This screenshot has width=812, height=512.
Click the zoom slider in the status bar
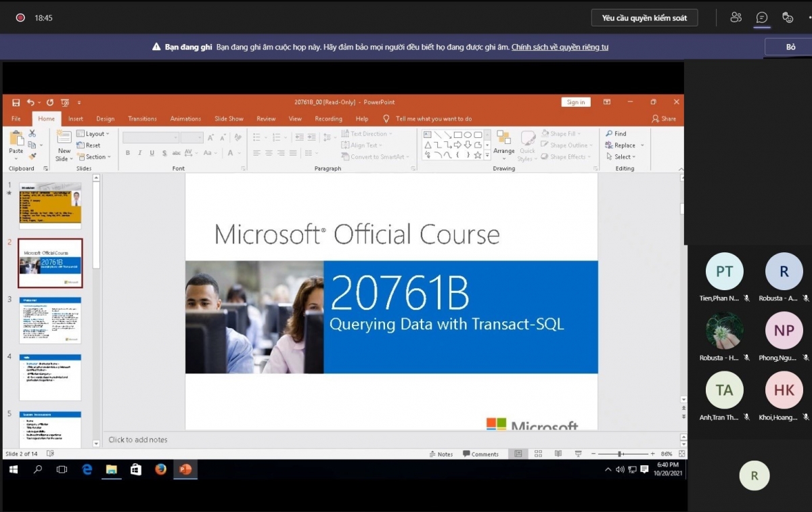[620, 454]
